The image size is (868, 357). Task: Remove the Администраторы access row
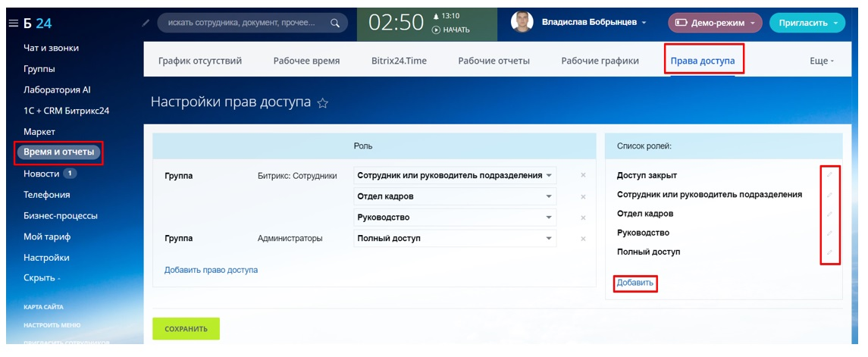[583, 239]
